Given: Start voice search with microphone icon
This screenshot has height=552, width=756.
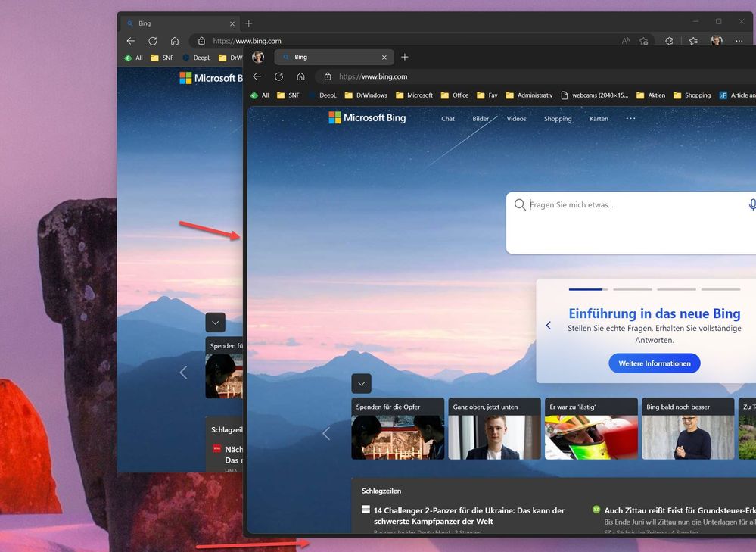Looking at the screenshot, I should [751, 204].
